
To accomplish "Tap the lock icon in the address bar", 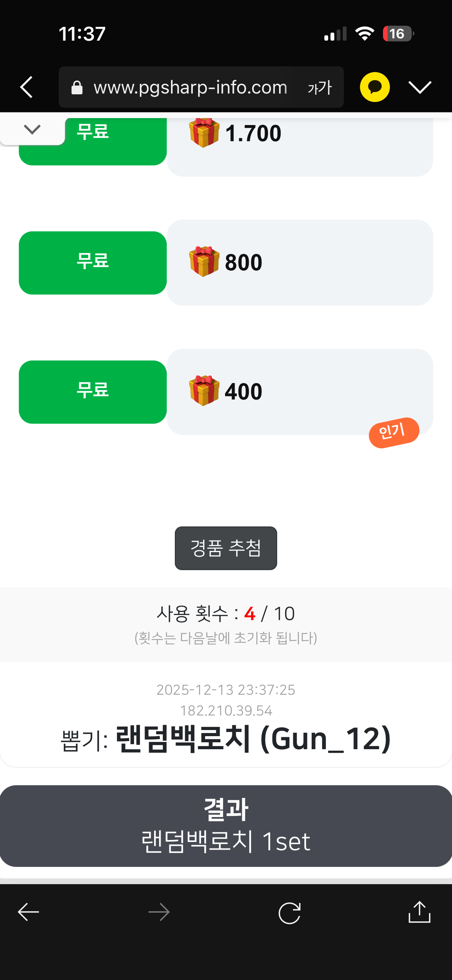I will click(77, 87).
